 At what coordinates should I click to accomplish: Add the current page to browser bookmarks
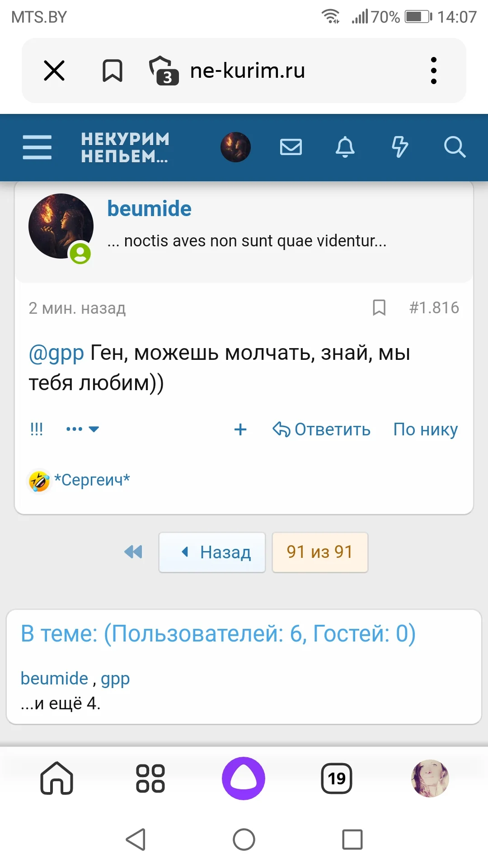(112, 71)
